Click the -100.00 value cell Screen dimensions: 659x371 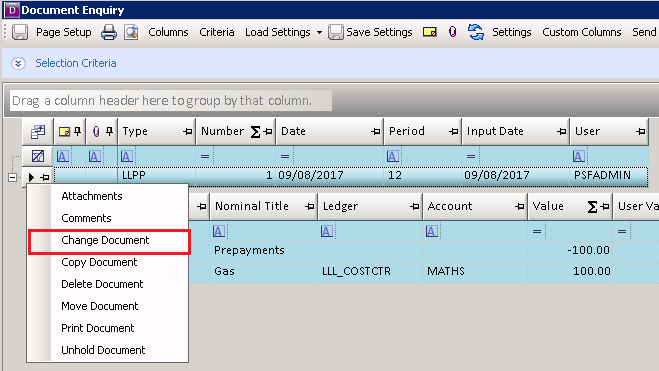(x=569, y=250)
